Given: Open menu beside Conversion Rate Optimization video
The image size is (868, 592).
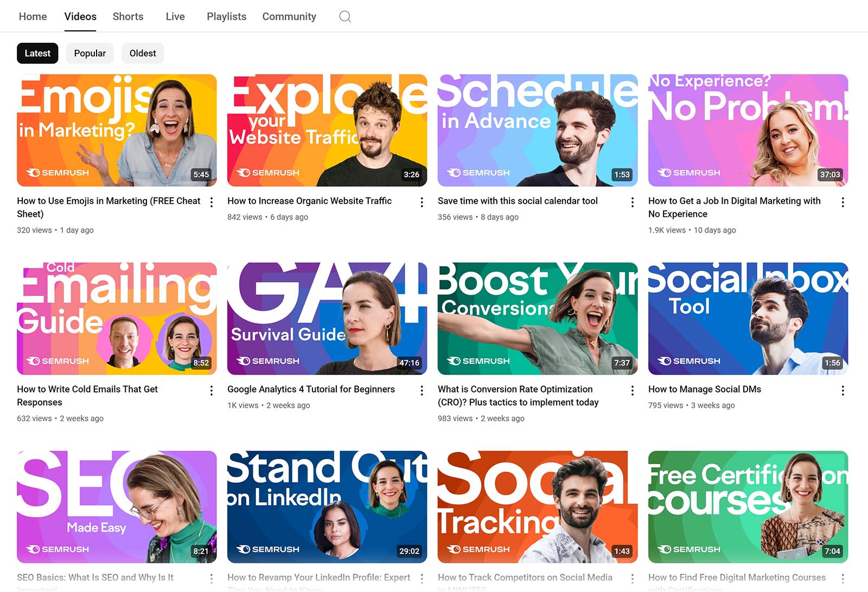Looking at the screenshot, I should tap(633, 390).
